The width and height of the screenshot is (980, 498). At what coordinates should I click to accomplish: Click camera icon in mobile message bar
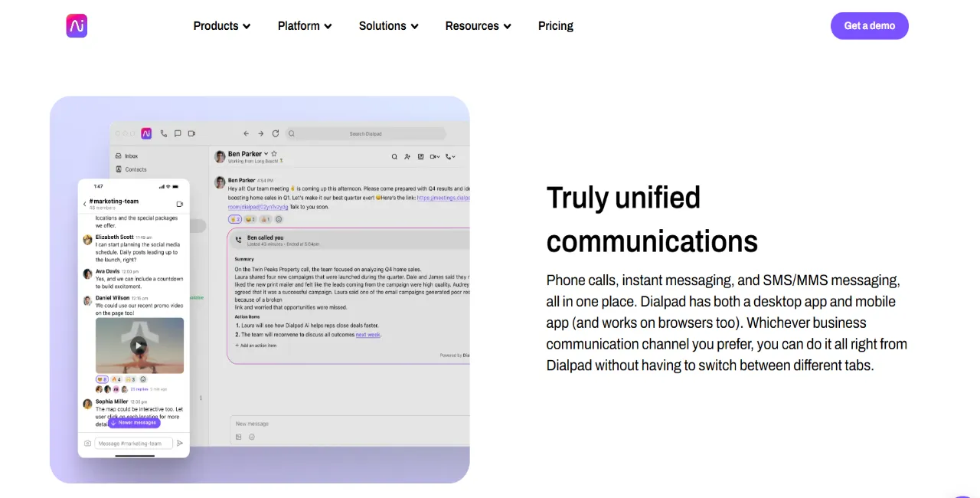(x=87, y=443)
